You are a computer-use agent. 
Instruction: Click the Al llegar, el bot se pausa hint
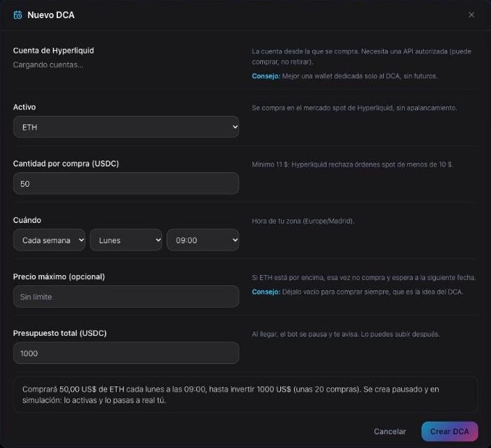tap(346, 334)
